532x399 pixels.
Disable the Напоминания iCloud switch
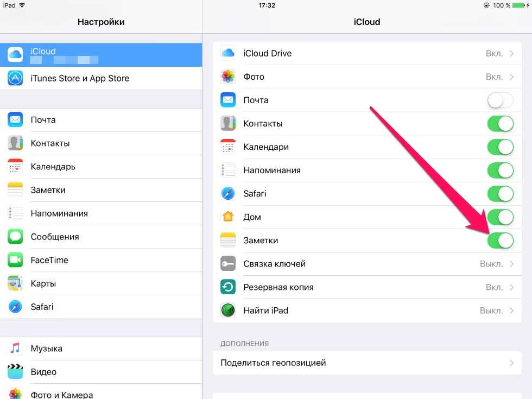500,170
